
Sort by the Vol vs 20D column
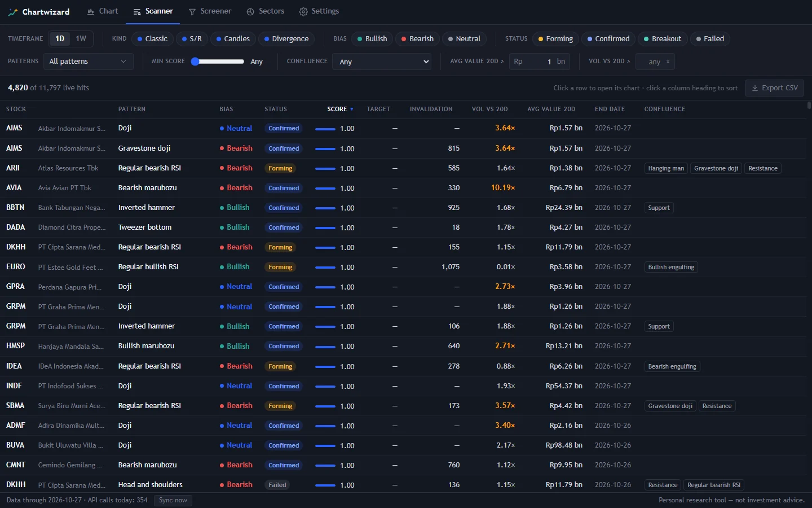tap(489, 109)
